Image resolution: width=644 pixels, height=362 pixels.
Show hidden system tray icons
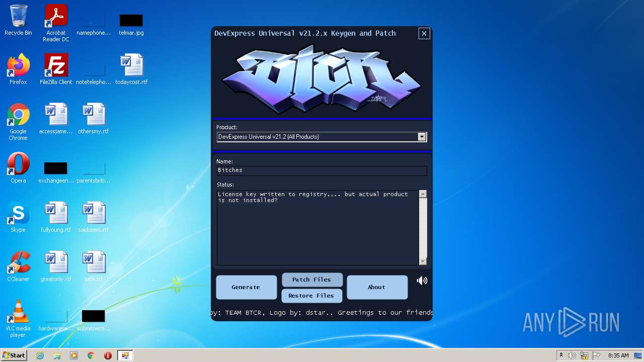coord(561,355)
